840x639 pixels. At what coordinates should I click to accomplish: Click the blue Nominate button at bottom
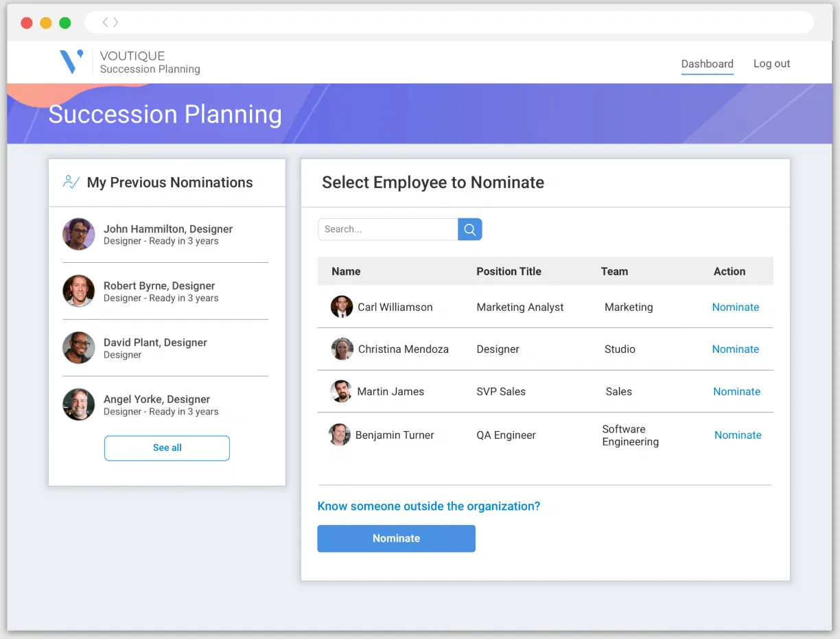tap(396, 539)
